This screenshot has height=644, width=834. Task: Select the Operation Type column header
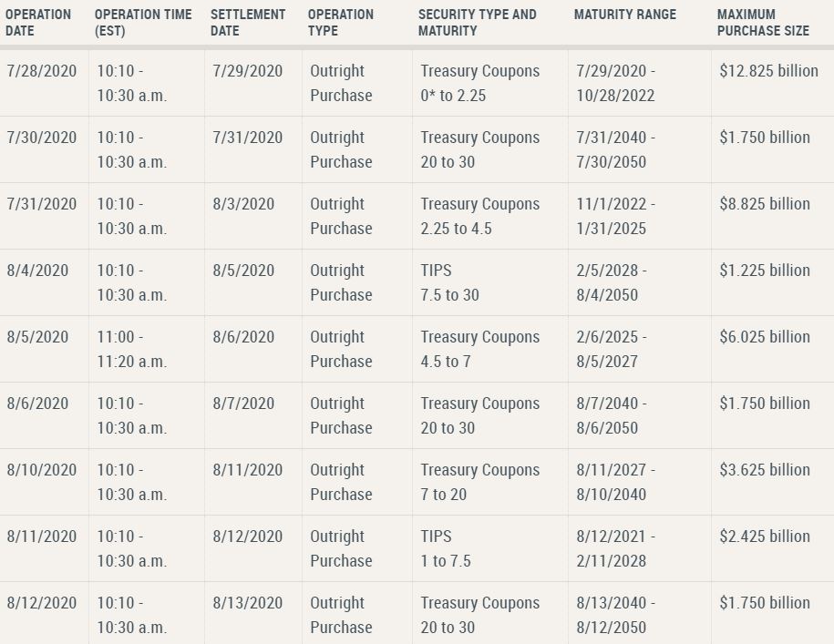click(341, 23)
